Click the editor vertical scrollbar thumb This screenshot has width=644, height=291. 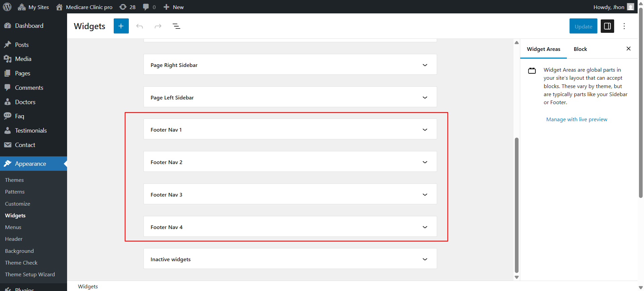point(517,205)
